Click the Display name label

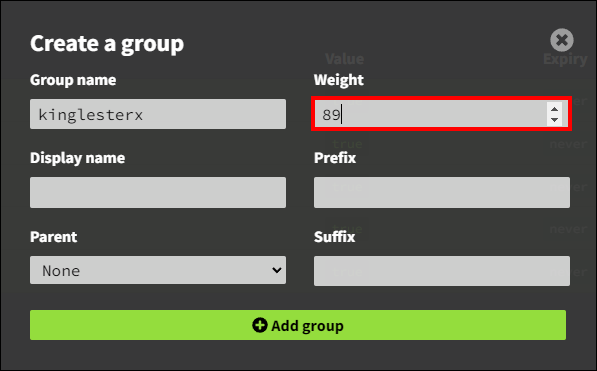tap(78, 158)
